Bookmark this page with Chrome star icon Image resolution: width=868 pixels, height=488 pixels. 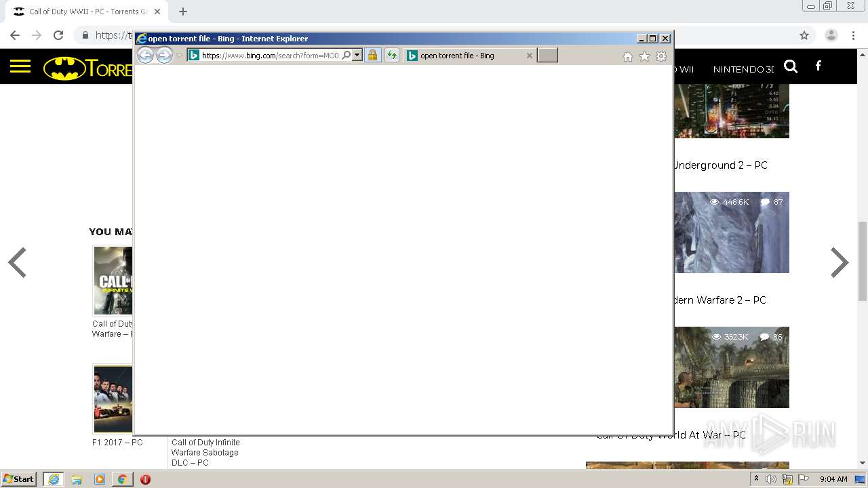804,35
